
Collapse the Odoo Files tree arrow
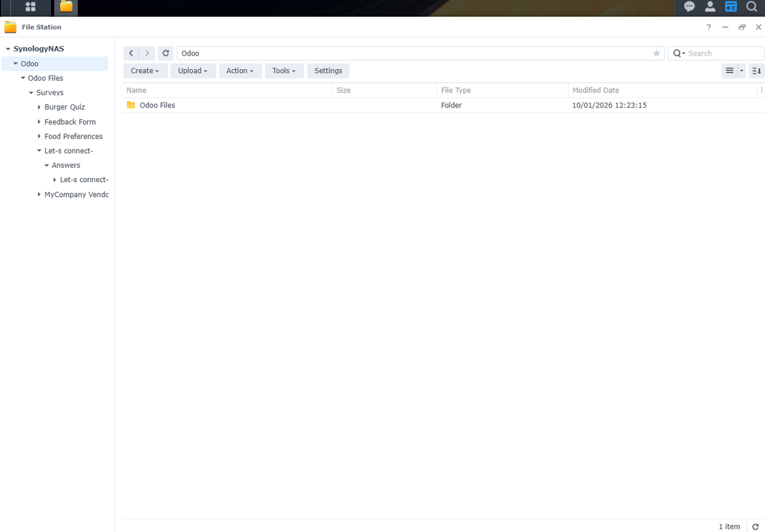pos(23,78)
